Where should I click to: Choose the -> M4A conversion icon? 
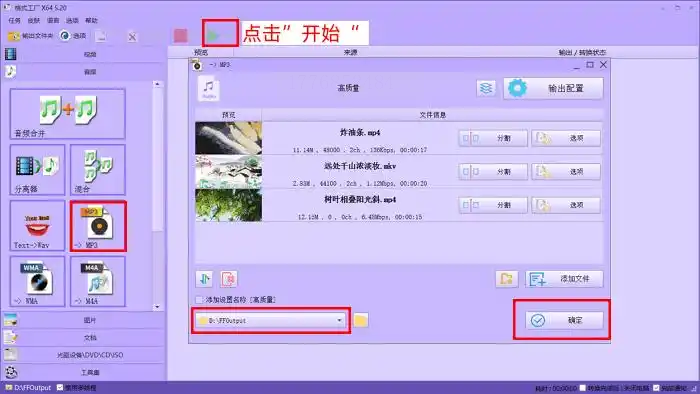[98, 281]
